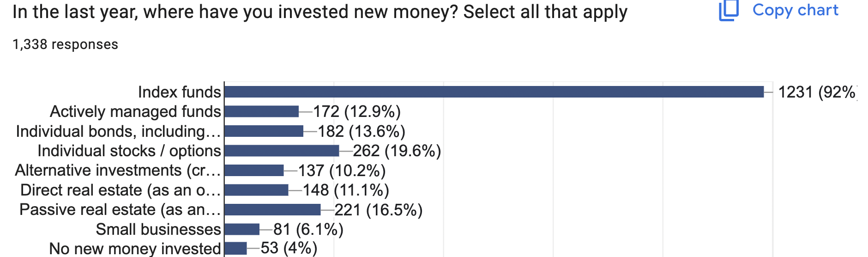This screenshot has width=868, height=257.
Task: Click the 262 (19.6%) value label
Action: (397, 151)
